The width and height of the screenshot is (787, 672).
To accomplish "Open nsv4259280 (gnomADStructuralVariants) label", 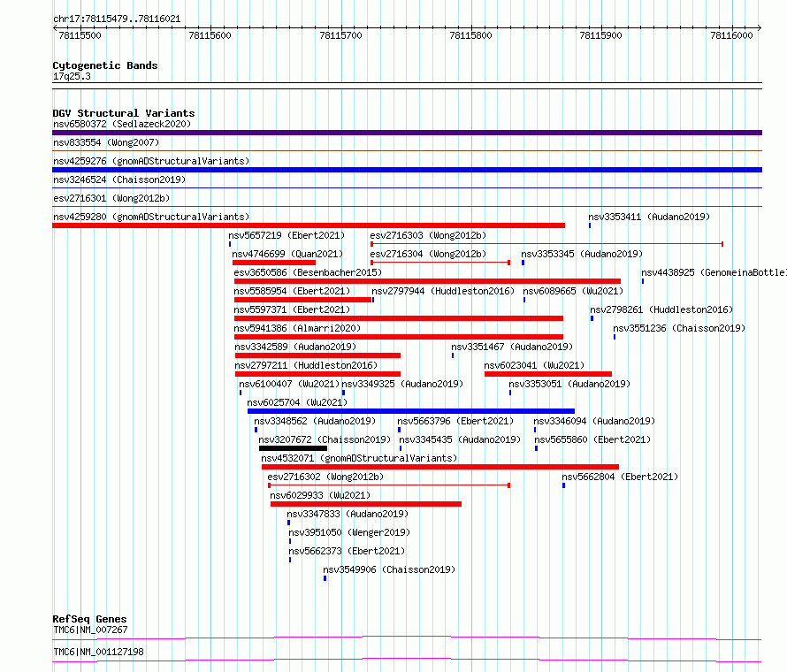I will click(x=151, y=217).
